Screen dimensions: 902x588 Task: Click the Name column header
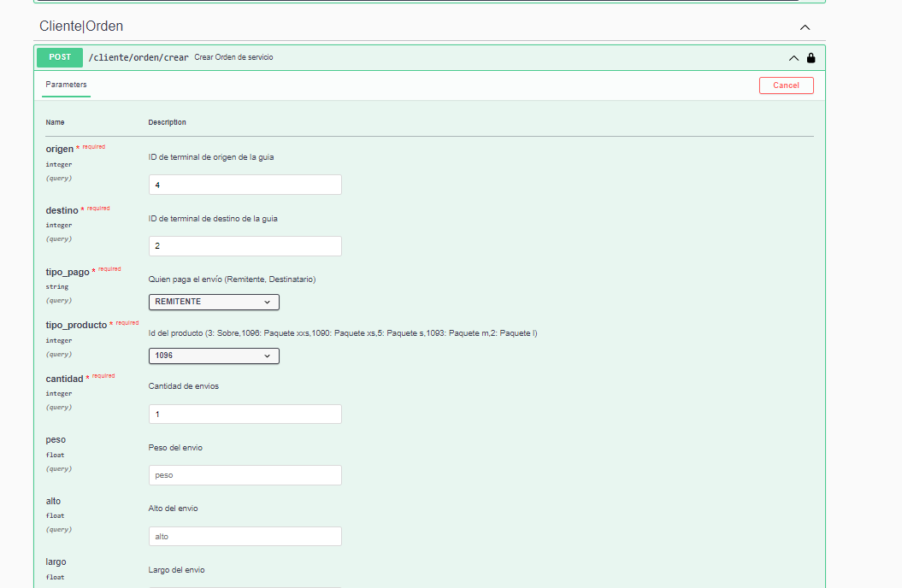(55, 122)
